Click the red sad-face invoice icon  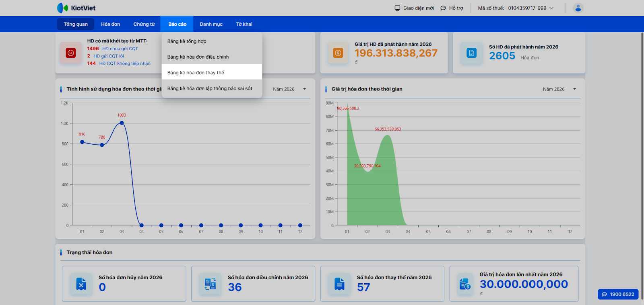(71, 53)
